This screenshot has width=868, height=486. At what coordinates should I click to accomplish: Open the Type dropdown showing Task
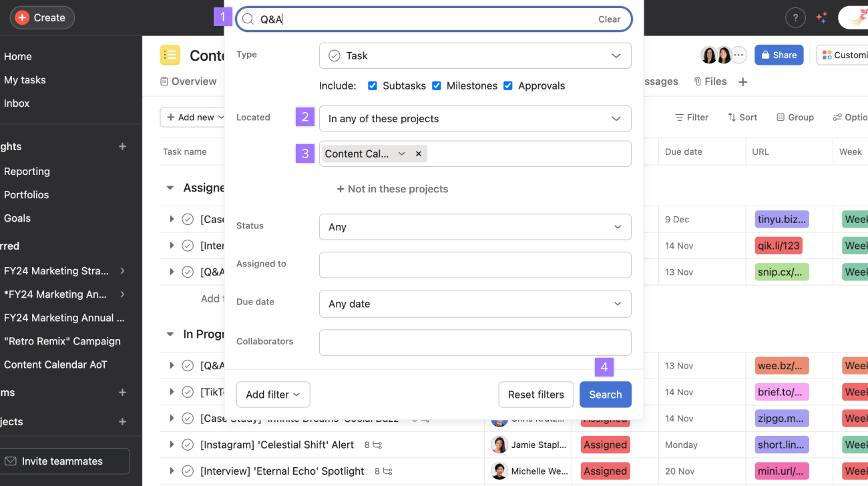475,55
